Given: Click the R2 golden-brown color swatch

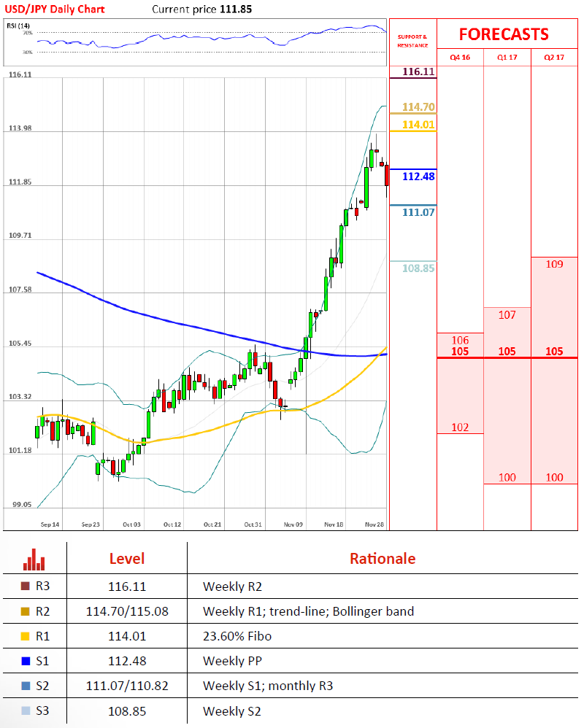Looking at the screenshot, I should pos(26,611).
